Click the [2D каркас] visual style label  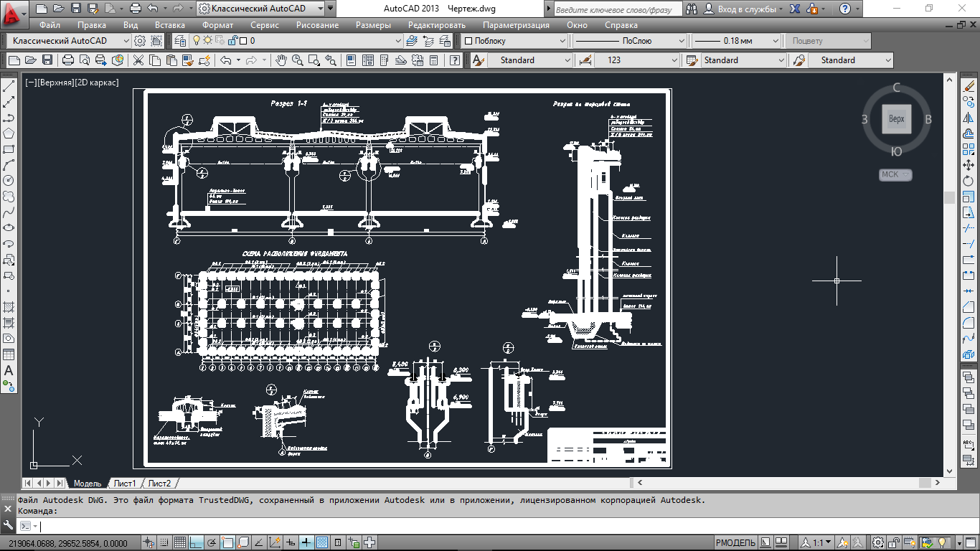[97, 83]
